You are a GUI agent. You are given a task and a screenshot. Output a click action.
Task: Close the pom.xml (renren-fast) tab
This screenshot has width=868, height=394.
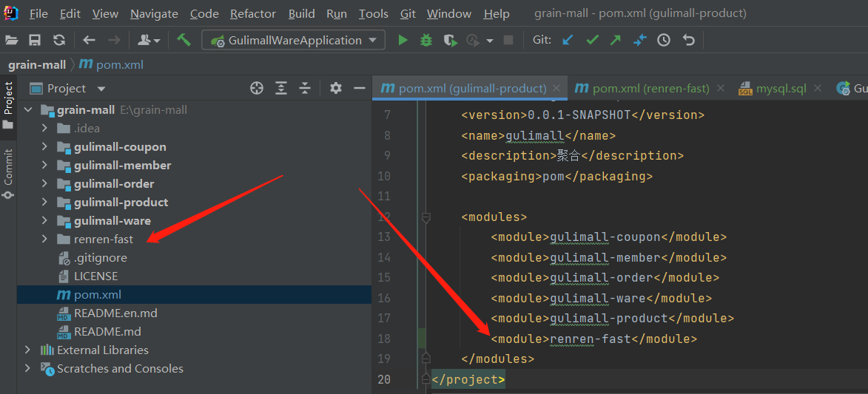point(720,89)
